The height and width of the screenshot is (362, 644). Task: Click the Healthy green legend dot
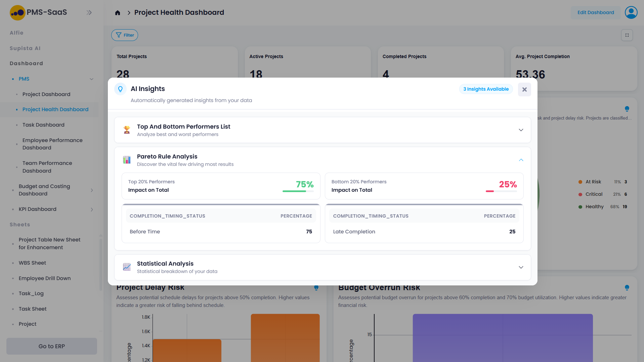tap(580, 207)
